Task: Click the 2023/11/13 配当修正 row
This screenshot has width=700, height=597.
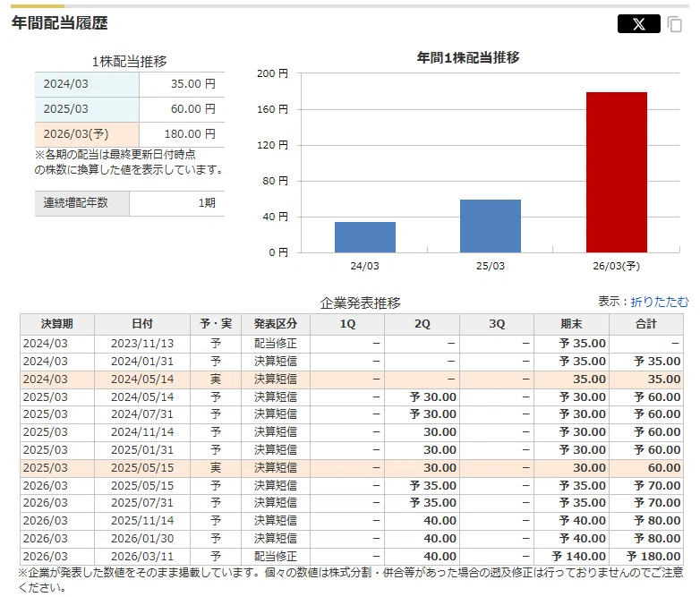Action: (x=352, y=344)
